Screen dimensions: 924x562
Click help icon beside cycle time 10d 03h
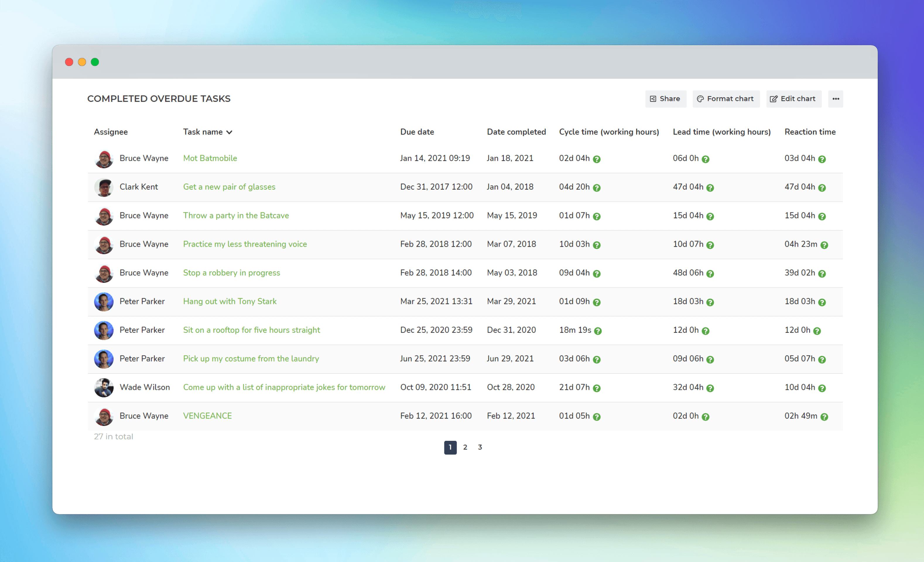(597, 245)
